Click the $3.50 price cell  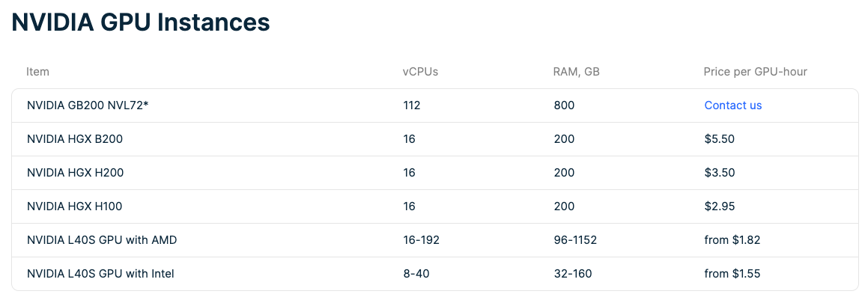(x=720, y=173)
